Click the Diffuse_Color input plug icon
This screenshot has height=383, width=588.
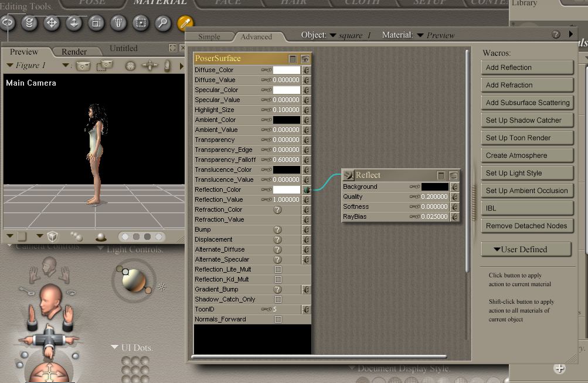(x=306, y=70)
